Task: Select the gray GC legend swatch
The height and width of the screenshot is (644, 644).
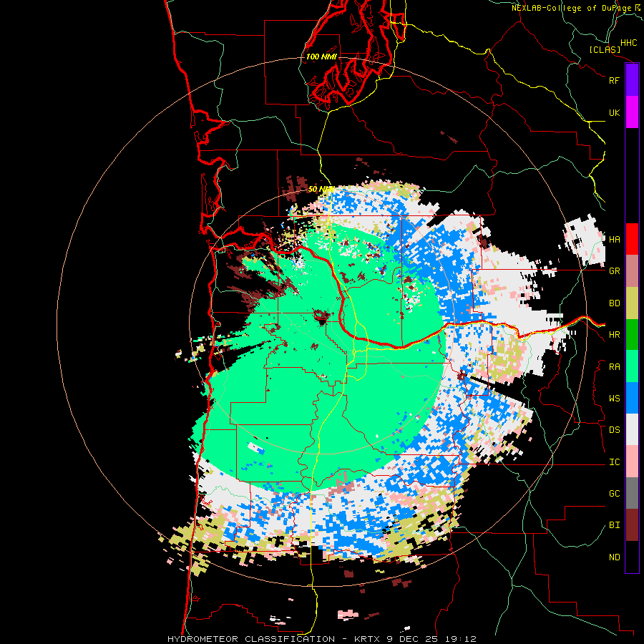Action: [632, 493]
